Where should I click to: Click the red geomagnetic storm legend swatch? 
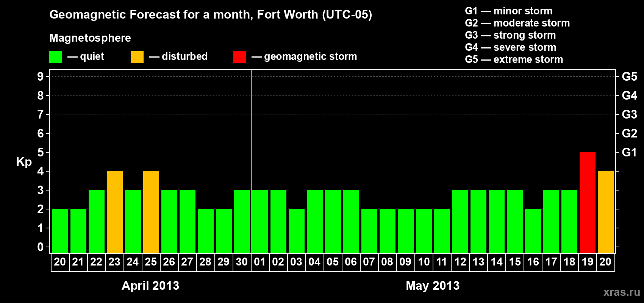[x=239, y=57]
